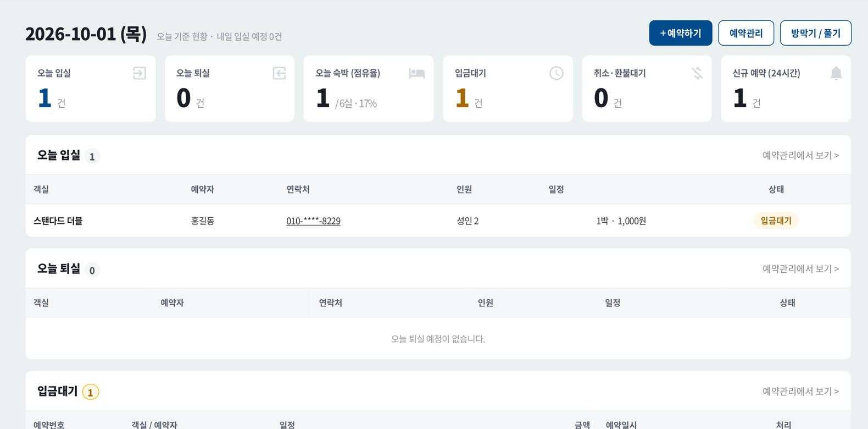Image resolution: width=868 pixels, height=429 pixels.
Task: Click the bell icon on 신규 예약 card
Action: (836, 73)
